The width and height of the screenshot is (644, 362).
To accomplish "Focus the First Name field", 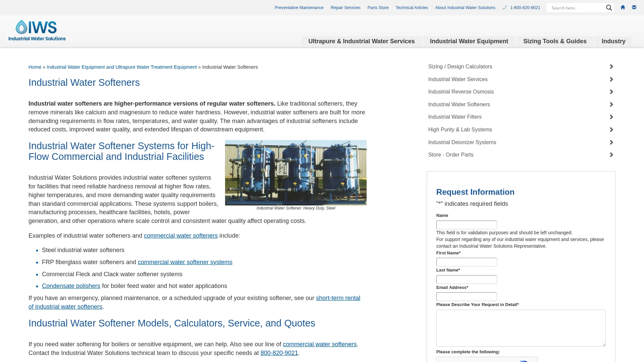I will click(467, 262).
